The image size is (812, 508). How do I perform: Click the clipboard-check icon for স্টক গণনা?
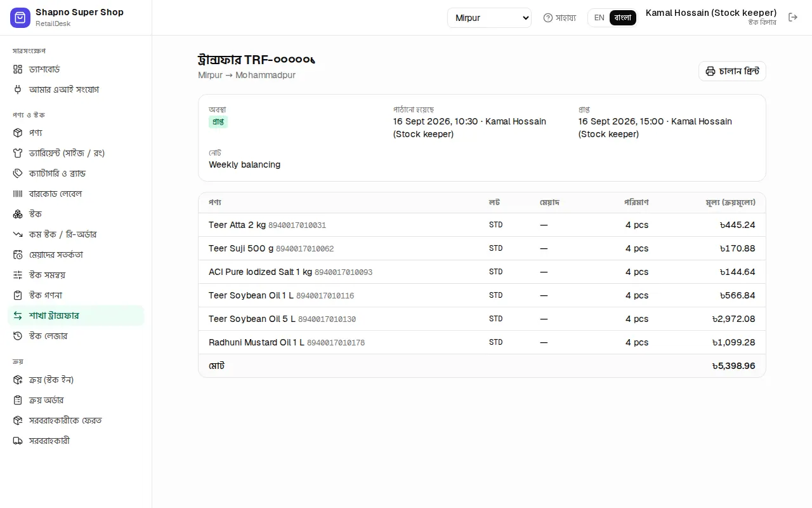point(18,295)
